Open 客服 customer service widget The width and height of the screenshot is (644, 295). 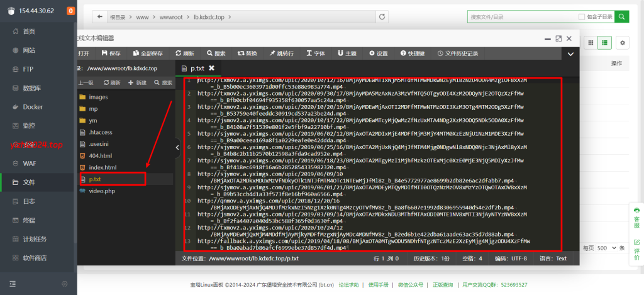pyautogui.click(x=636, y=218)
